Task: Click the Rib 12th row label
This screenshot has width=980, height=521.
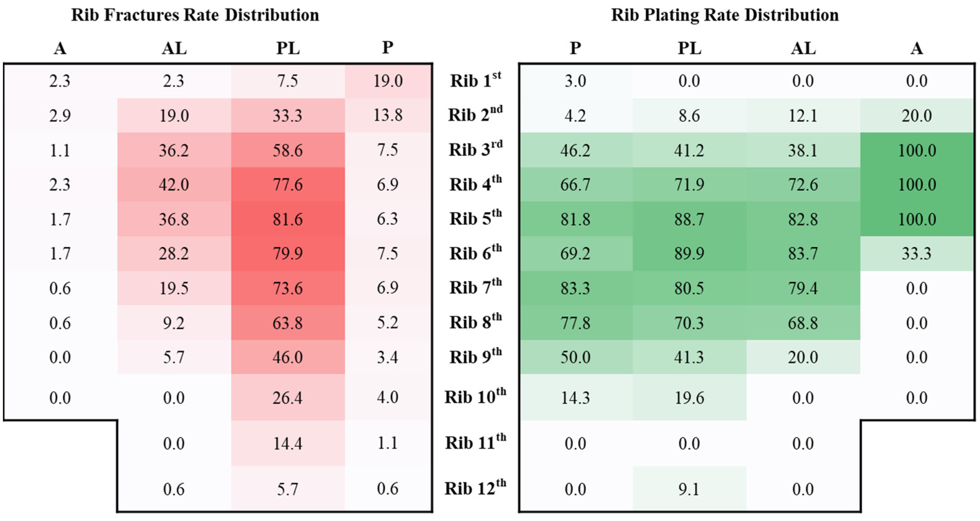Action: [475, 488]
